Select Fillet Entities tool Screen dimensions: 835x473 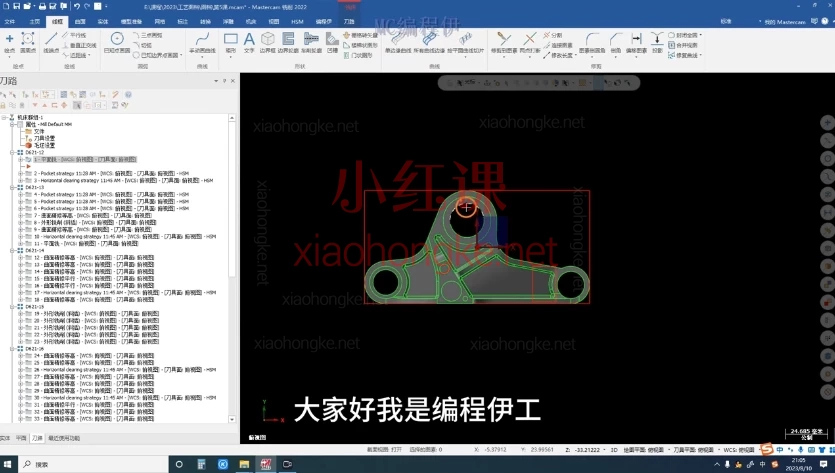pyautogui.click(x=592, y=43)
